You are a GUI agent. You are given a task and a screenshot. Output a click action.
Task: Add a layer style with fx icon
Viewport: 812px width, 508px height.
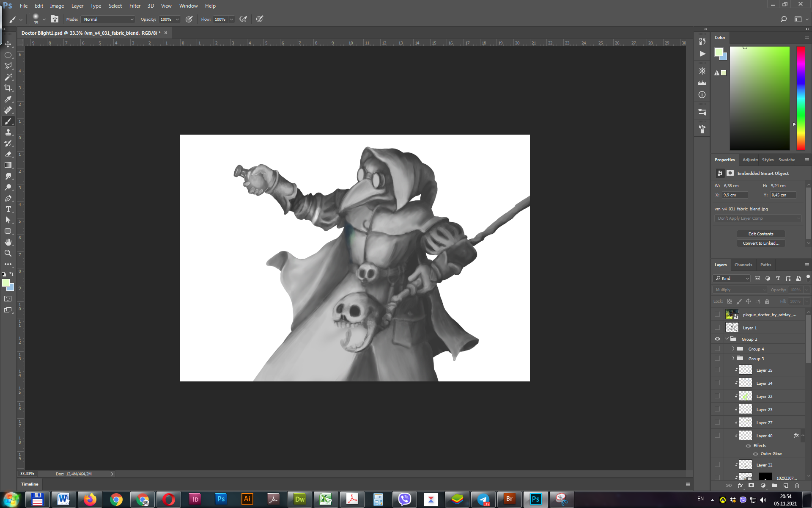pyautogui.click(x=740, y=486)
